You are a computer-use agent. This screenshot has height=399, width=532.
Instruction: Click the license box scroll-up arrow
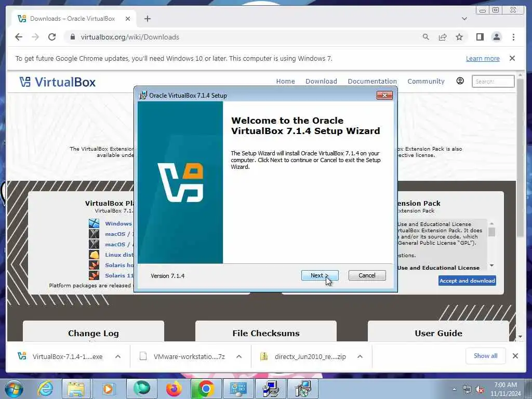coord(491,223)
